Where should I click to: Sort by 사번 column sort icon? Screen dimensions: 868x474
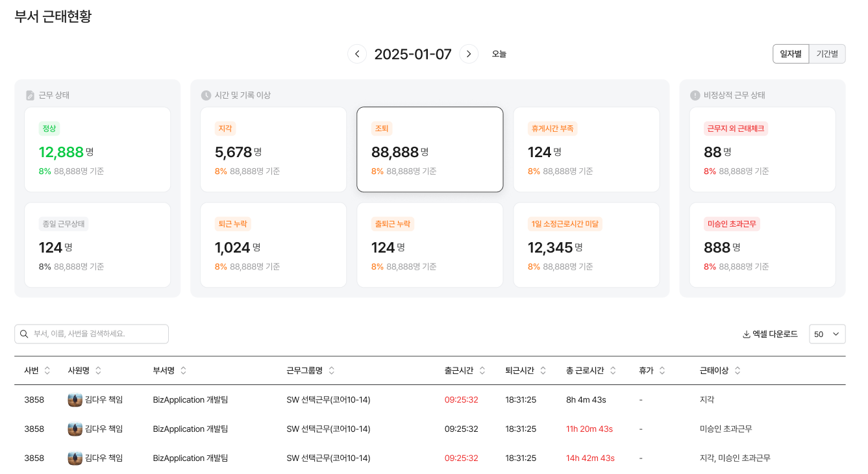(47, 371)
